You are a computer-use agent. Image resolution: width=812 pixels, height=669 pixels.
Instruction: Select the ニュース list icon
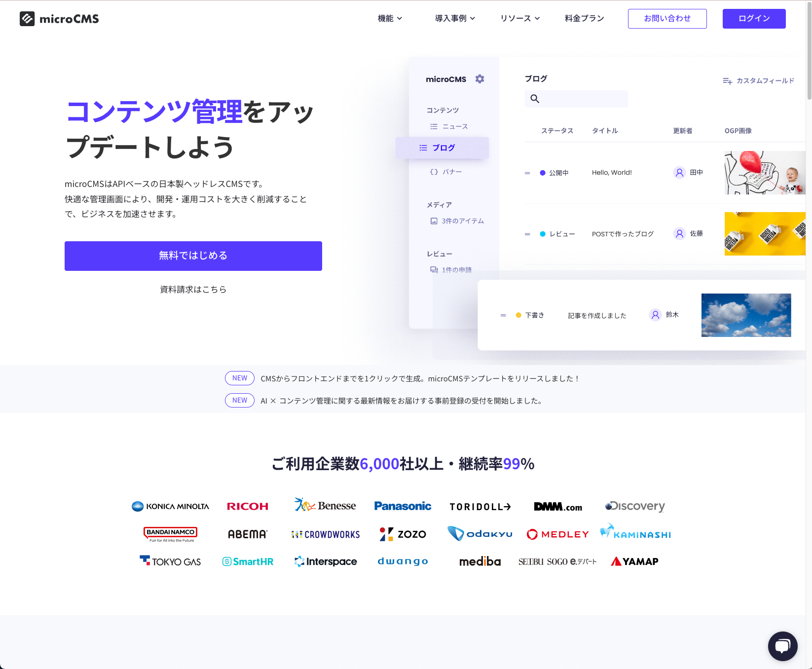[434, 126]
